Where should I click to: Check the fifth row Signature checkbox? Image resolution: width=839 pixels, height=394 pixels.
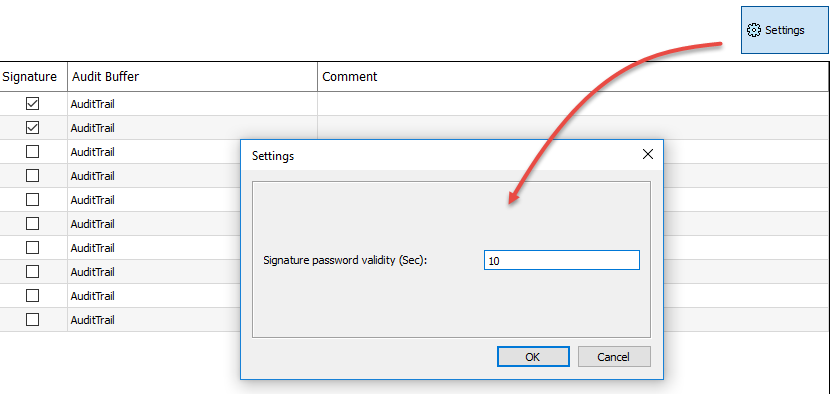33,200
